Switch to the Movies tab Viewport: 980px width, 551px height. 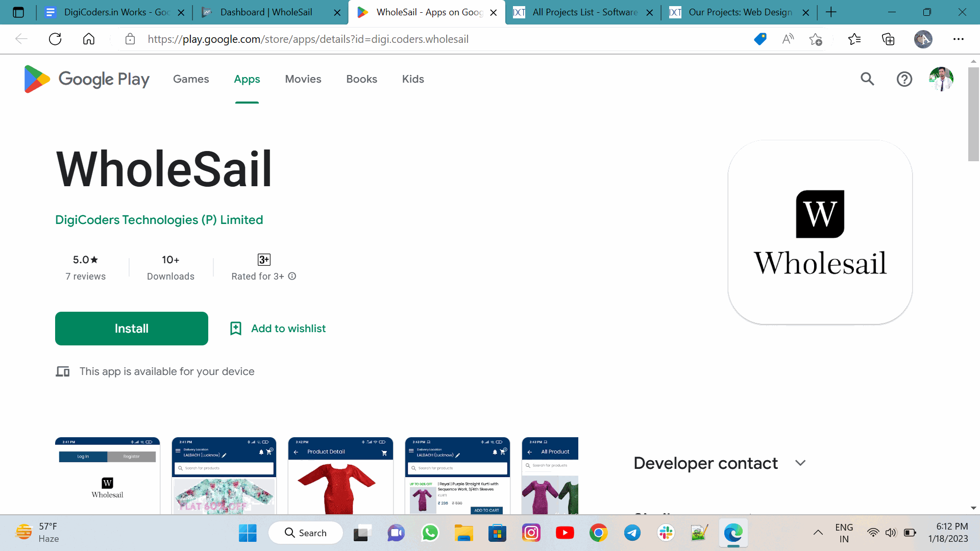303,79
